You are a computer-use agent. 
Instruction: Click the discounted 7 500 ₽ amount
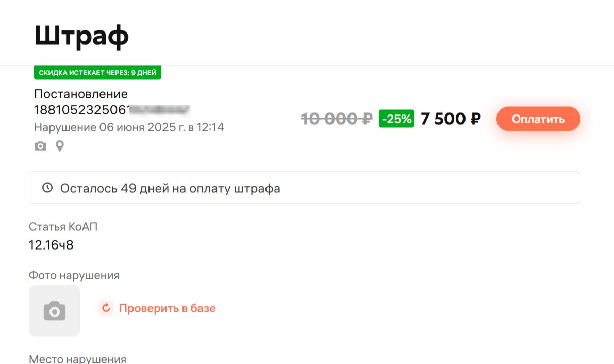click(x=451, y=119)
